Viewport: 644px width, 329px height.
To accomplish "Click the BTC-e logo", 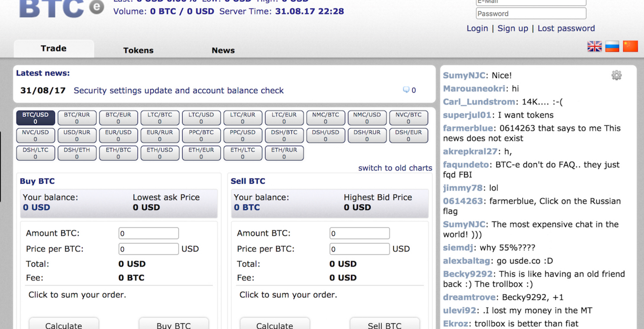I will [61, 8].
